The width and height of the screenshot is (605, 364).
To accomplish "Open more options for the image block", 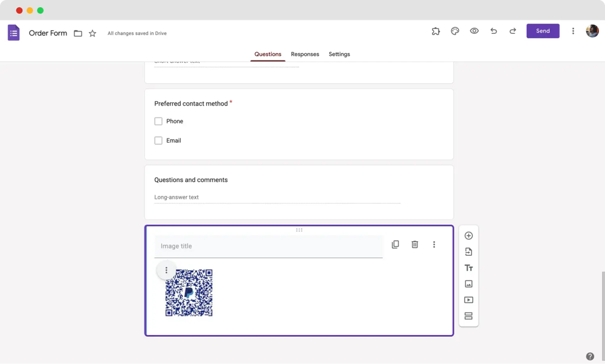I will pos(434,244).
